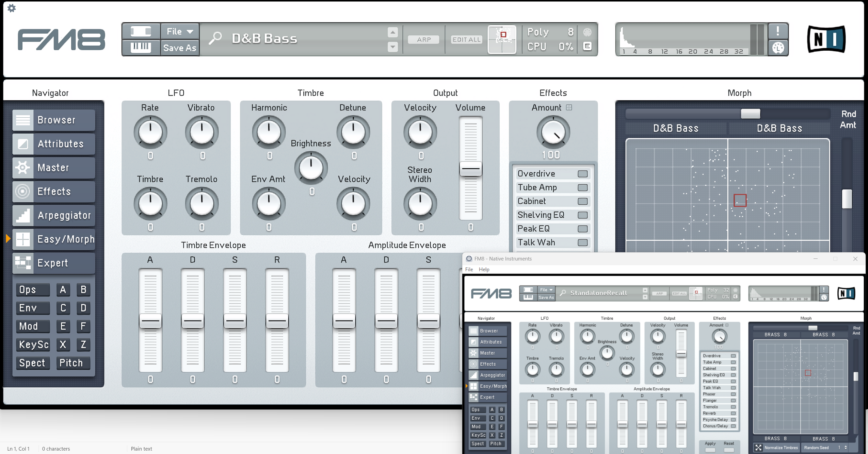
Task: Click the Brightness knob in large window
Action: [x=311, y=168]
